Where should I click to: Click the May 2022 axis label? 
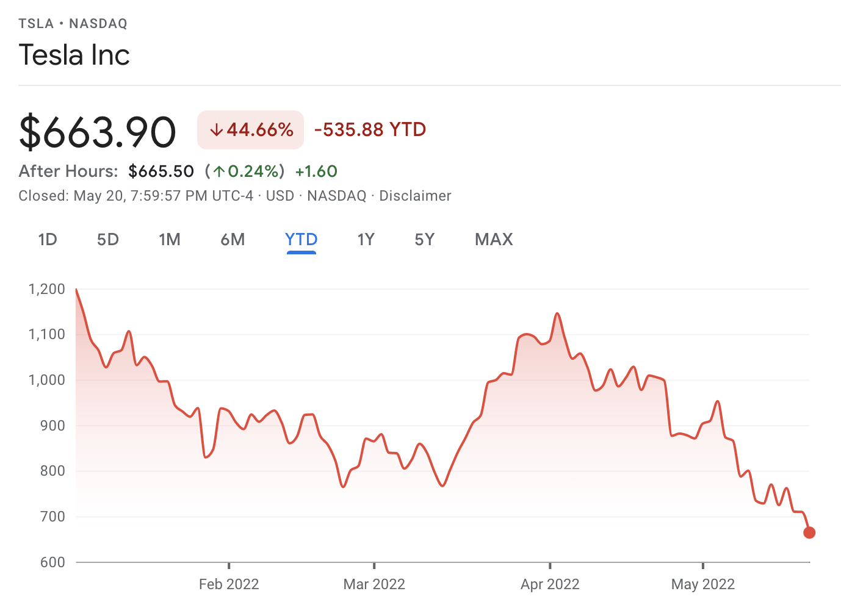(x=703, y=584)
